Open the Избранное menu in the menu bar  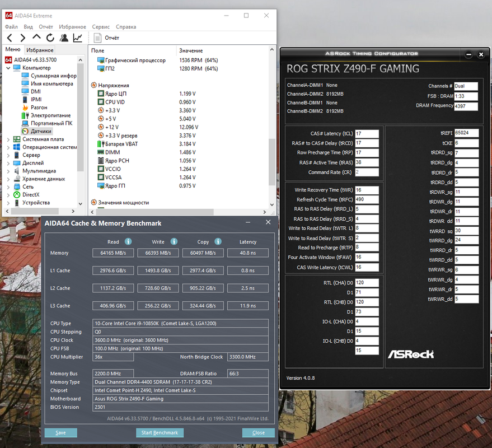coord(72,27)
